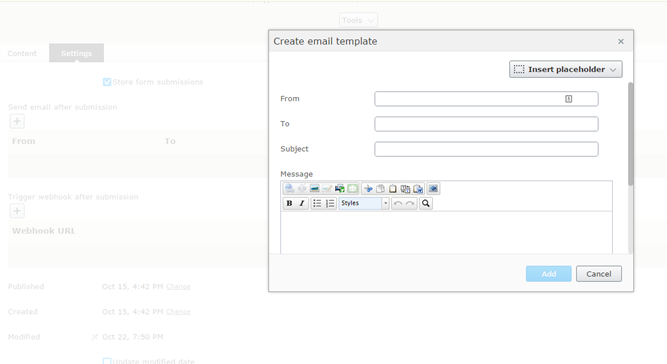Screen dimensions: 667x364
Task: Clear the Modified date with X icon
Action: click(x=94, y=337)
